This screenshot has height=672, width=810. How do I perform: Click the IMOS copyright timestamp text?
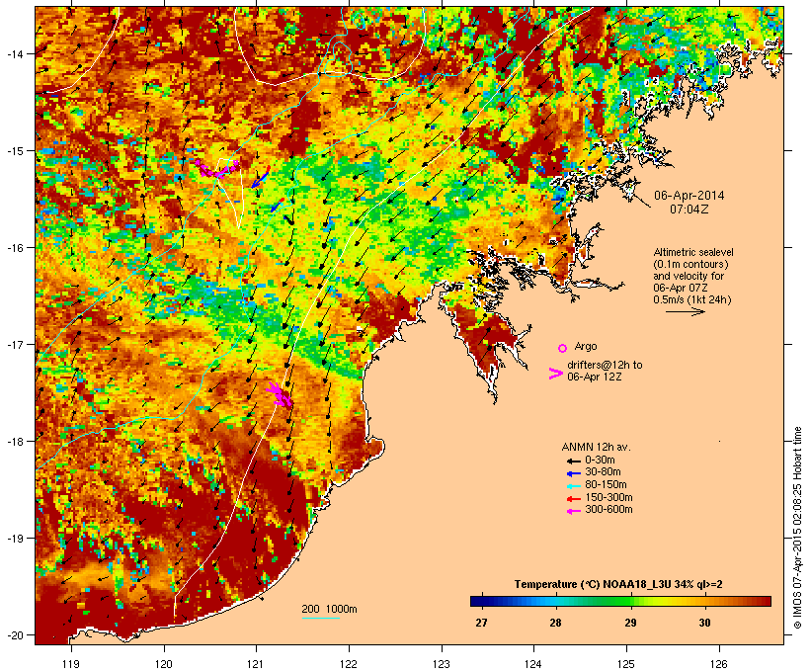click(x=797, y=528)
